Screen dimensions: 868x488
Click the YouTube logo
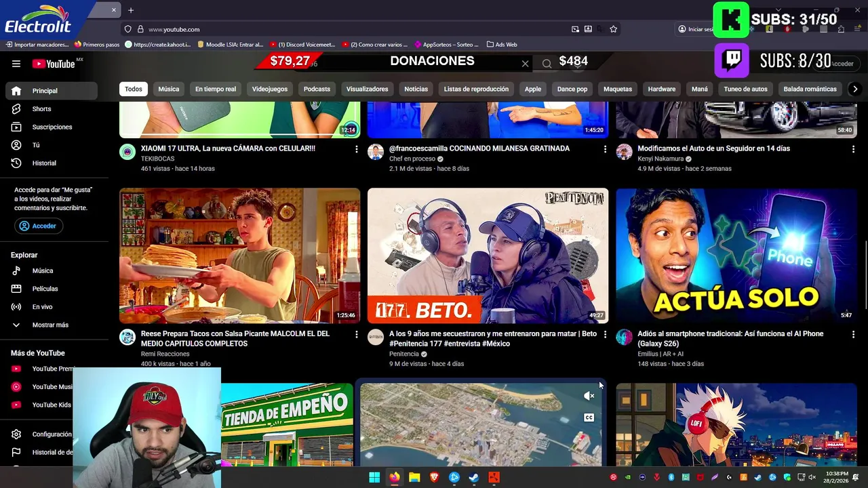[x=54, y=64]
